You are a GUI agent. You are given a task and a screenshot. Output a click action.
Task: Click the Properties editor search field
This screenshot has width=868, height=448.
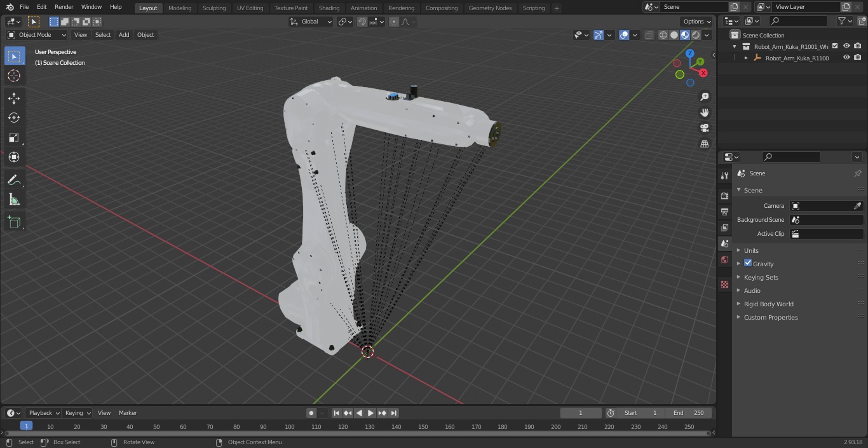[x=792, y=157]
